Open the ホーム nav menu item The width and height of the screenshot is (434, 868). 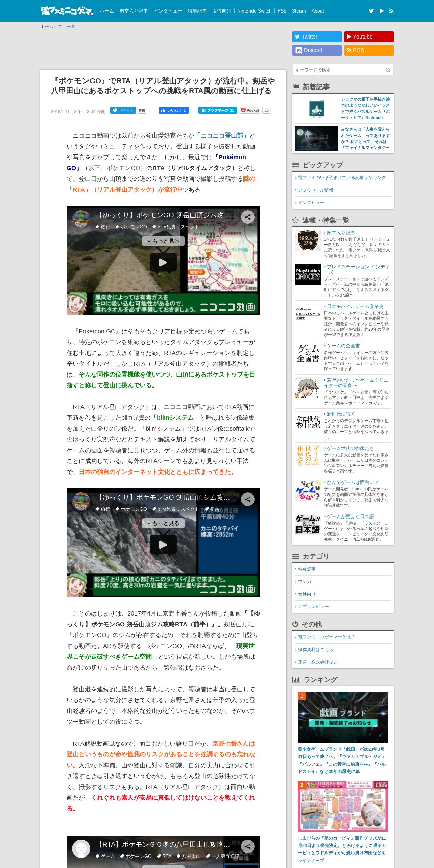(x=107, y=11)
